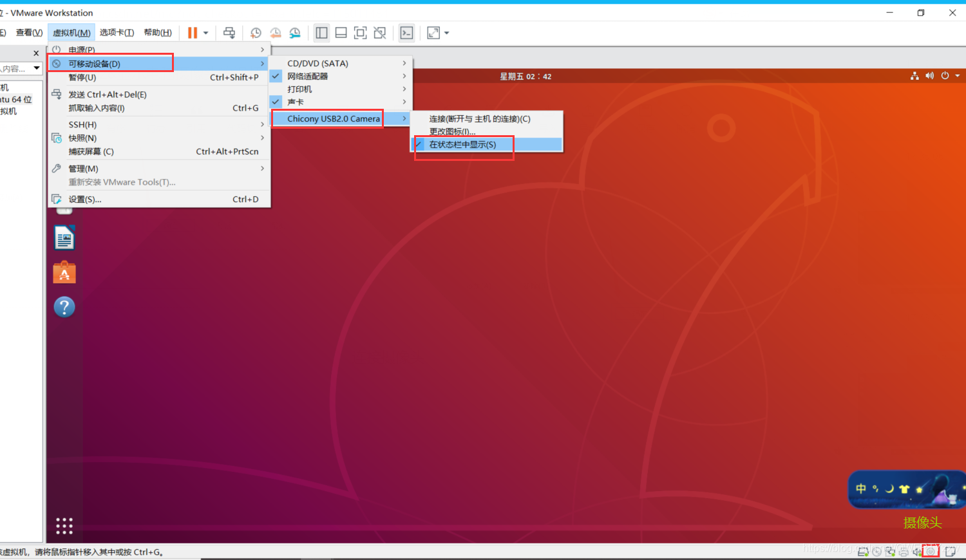
Task: Click the message log icon in the status bar
Action: pos(951,552)
